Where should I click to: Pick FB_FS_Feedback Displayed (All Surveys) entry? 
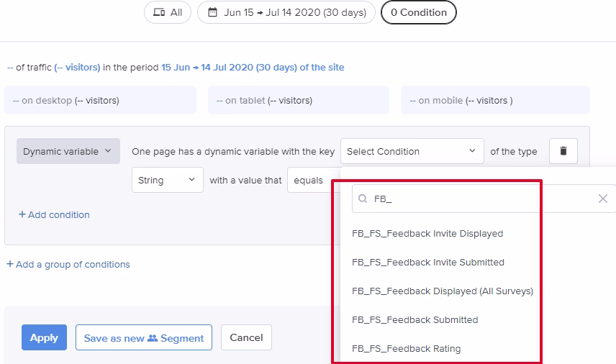pyautogui.click(x=443, y=291)
